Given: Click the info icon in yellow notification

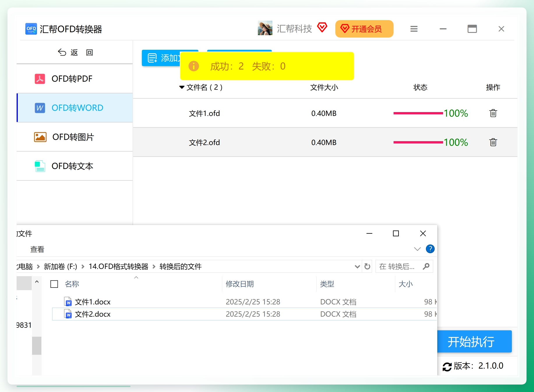Looking at the screenshot, I should [194, 66].
